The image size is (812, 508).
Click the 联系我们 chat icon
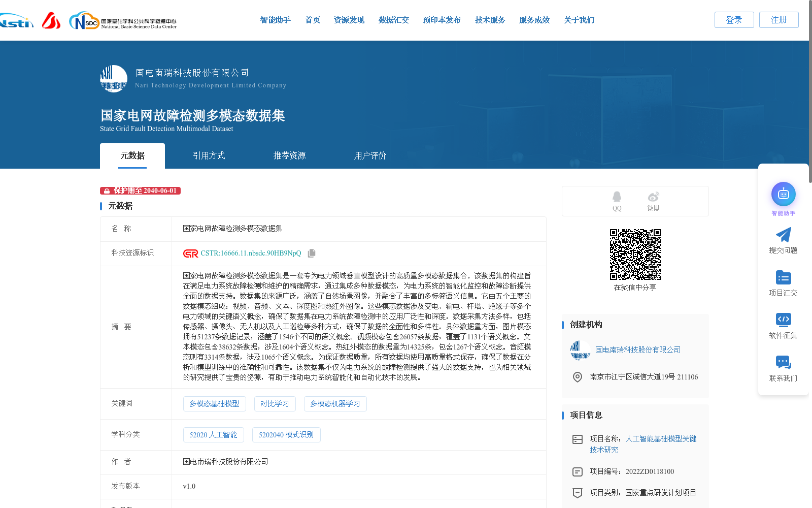pos(784,363)
